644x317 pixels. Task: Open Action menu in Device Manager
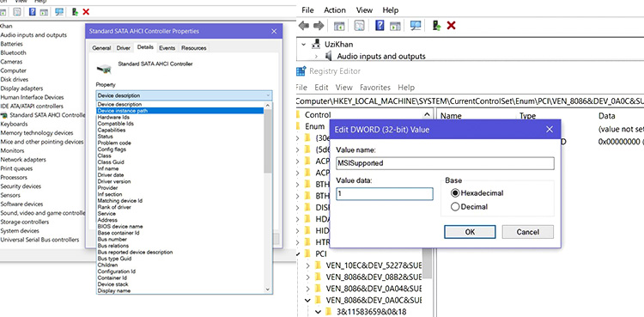pos(335,9)
